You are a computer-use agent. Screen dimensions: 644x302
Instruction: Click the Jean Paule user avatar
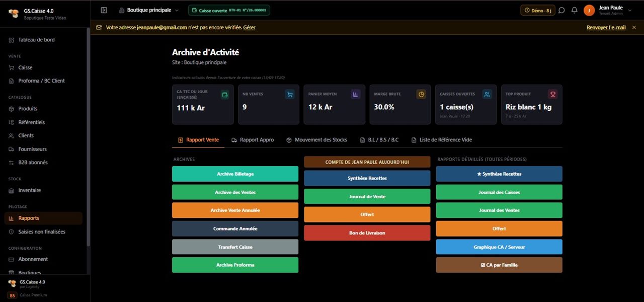point(589,10)
